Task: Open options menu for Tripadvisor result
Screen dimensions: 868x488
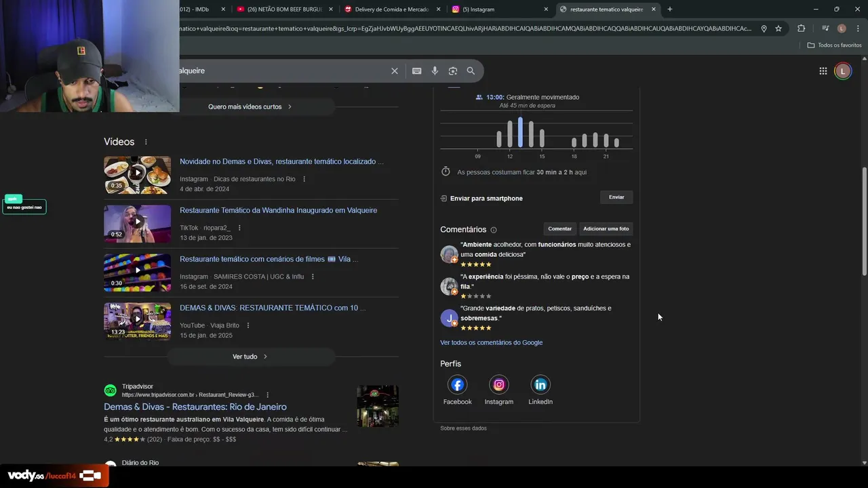Action: pos(267,394)
